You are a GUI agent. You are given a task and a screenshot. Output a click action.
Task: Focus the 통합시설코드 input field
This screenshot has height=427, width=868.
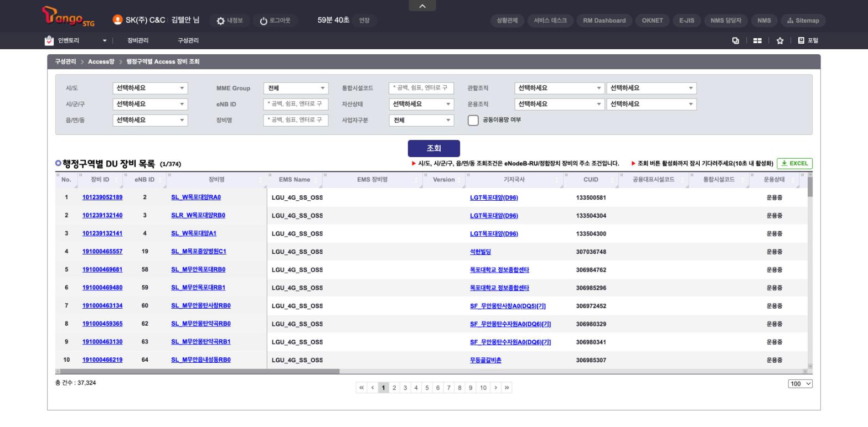(421, 88)
